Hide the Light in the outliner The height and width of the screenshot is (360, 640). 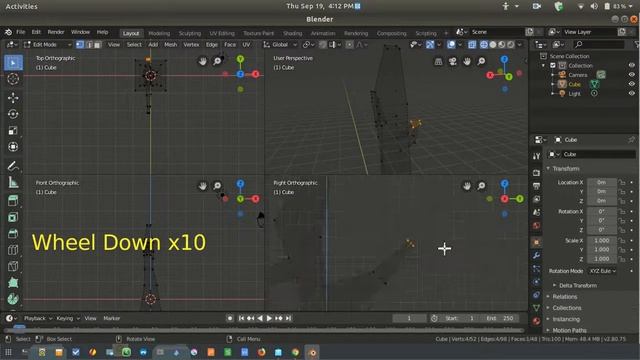[x=631, y=93]
